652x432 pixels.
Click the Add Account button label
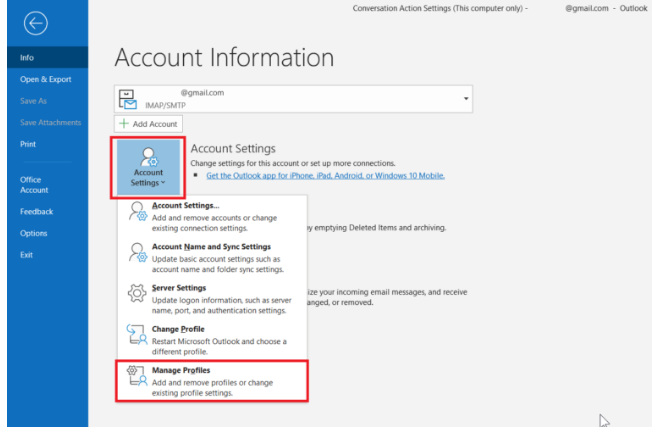click(155, 124)
